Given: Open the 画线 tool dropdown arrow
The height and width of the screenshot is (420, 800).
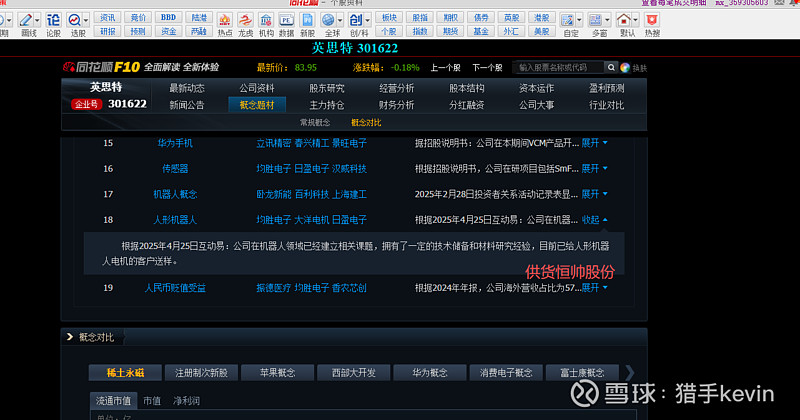Looking at the screenshot, I should click(38, 20).
